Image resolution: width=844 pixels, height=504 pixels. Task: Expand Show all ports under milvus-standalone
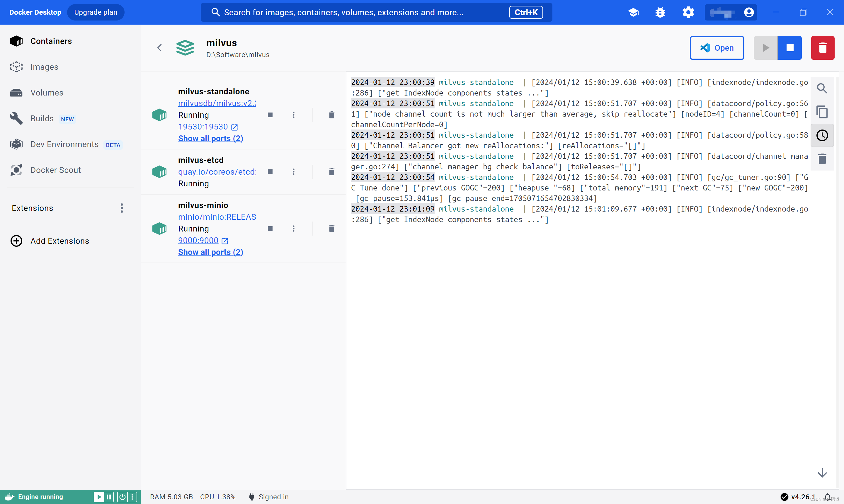(x=210, y=138)
